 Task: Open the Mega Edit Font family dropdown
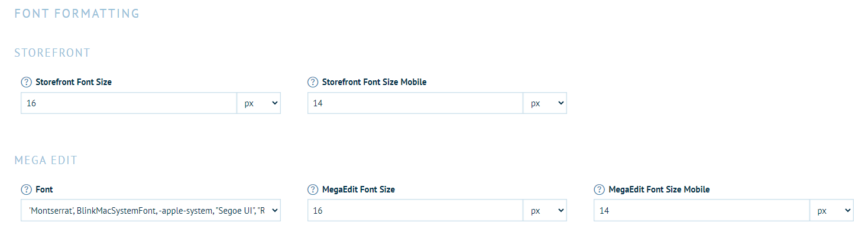(151, 211)
